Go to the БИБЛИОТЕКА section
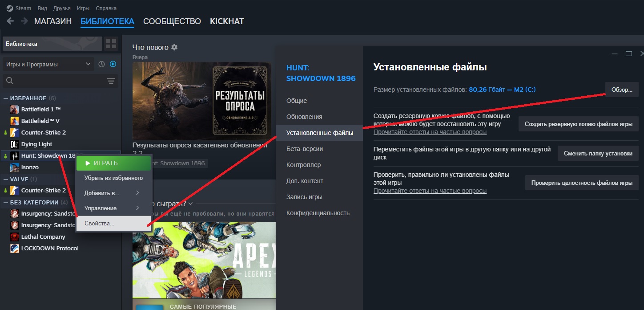The height and width of the screenshot is (310, 644). (107, 21)
